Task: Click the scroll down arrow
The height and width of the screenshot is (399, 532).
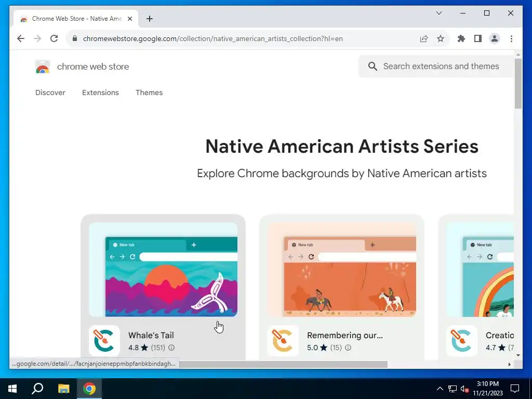Action: point(518,355)
